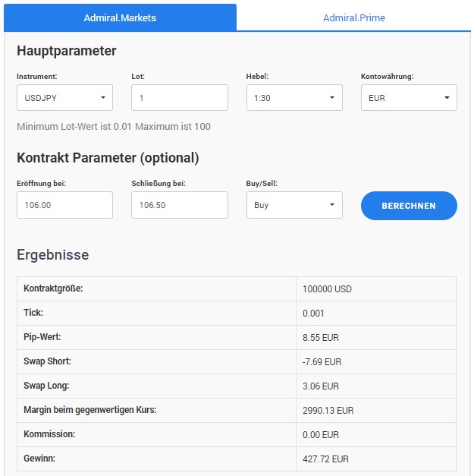The height and width of the screenshot is (476, 474).
Task: Open the Buy/Sell dropdown
Action: coord(294,205)
